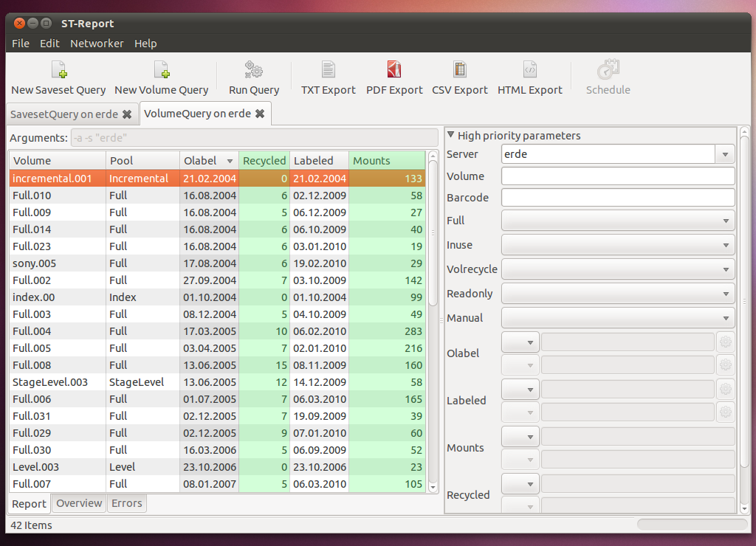Click the Mounts value 283
This screenshot has width=756, height=546.
coord(413,331)
